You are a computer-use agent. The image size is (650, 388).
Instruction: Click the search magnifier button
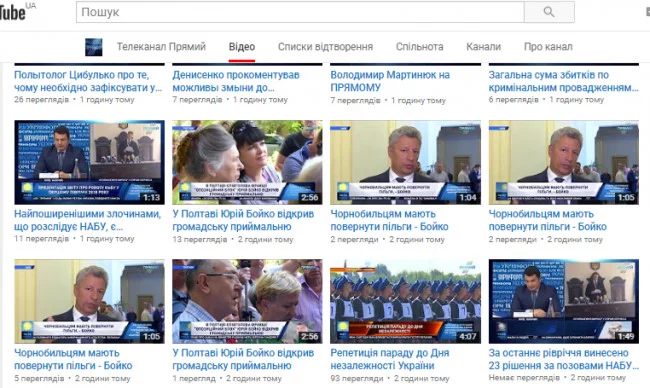point(549,12)
